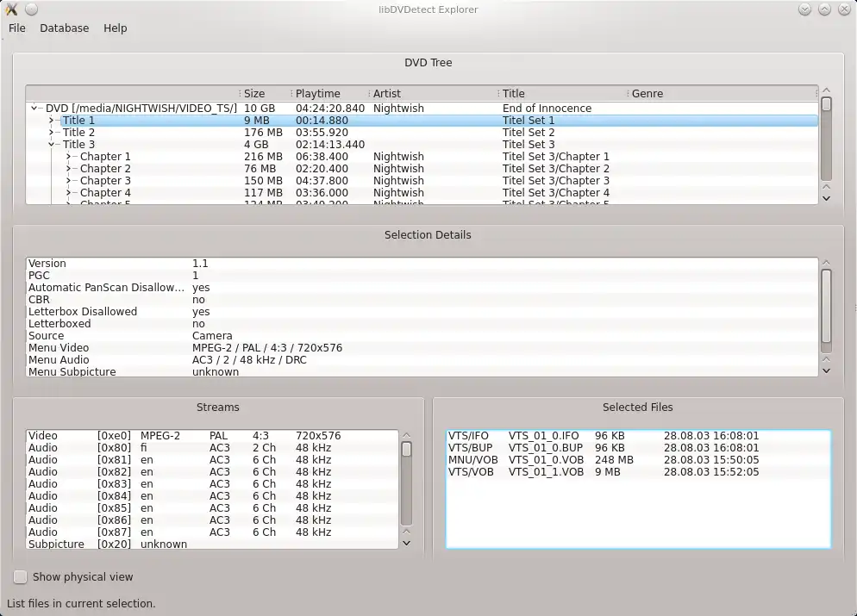Select file VTS_01_0.IFO

tap(638, 435)
